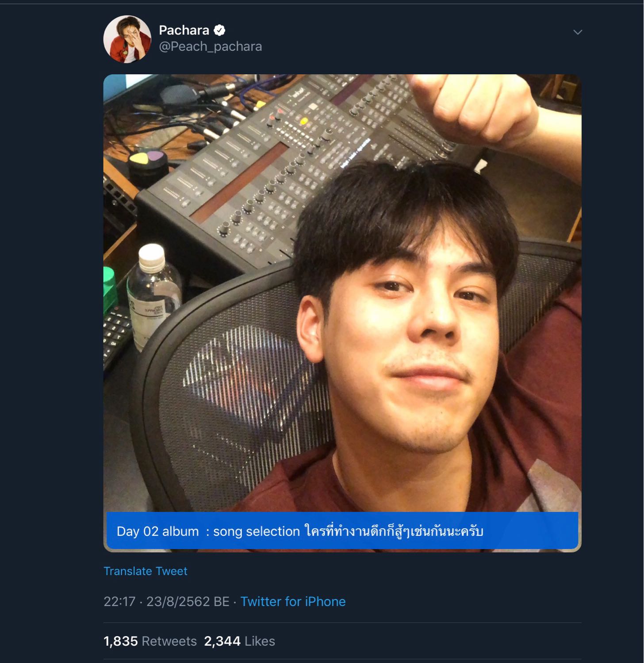The width and height of the screenshot is (644, 663).
Task: Click the 22:17 tweet timestamp
Action: tap(119, 602)
